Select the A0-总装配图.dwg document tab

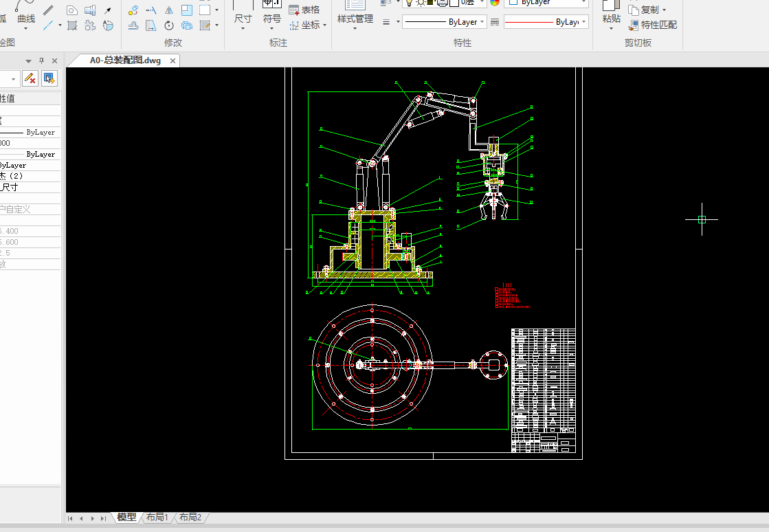125,60
